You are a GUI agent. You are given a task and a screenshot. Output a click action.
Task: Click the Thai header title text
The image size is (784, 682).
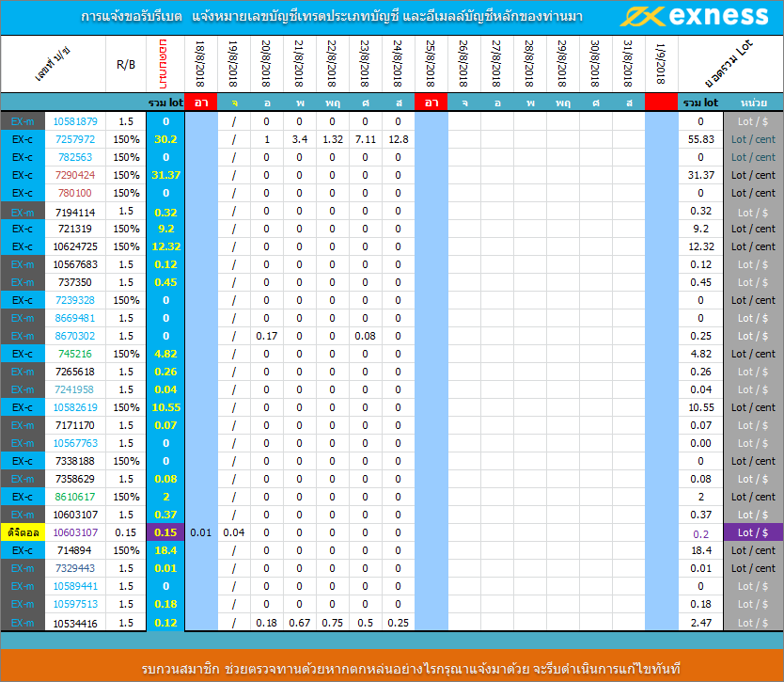tap(332, 17)
